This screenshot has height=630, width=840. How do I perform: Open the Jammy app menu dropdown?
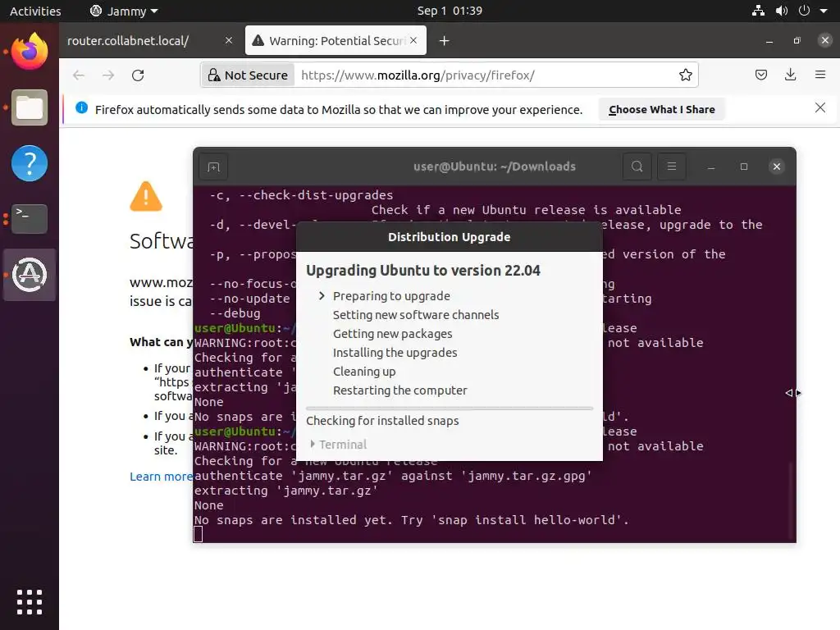click(125, 11)
